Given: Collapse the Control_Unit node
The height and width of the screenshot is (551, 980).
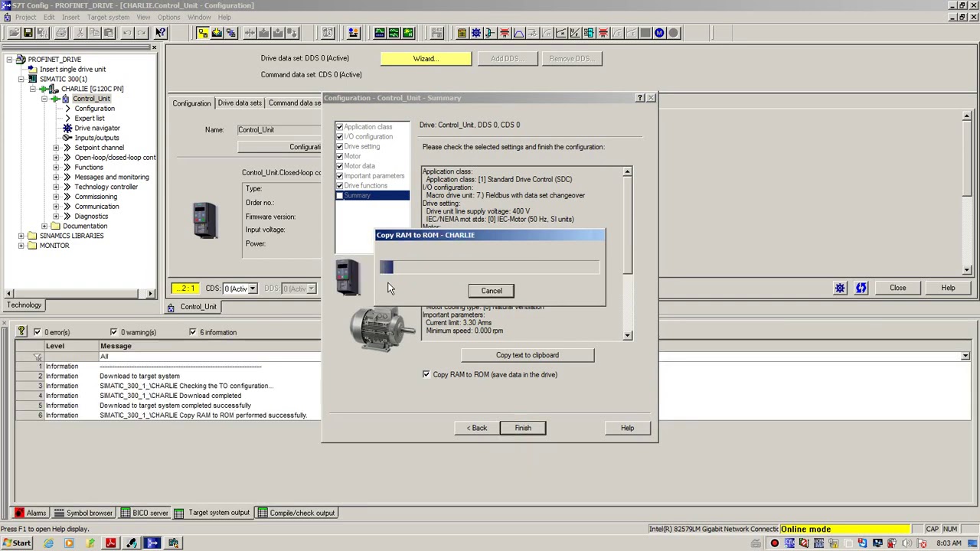Looking at the screenshot, I should point(44,99).
